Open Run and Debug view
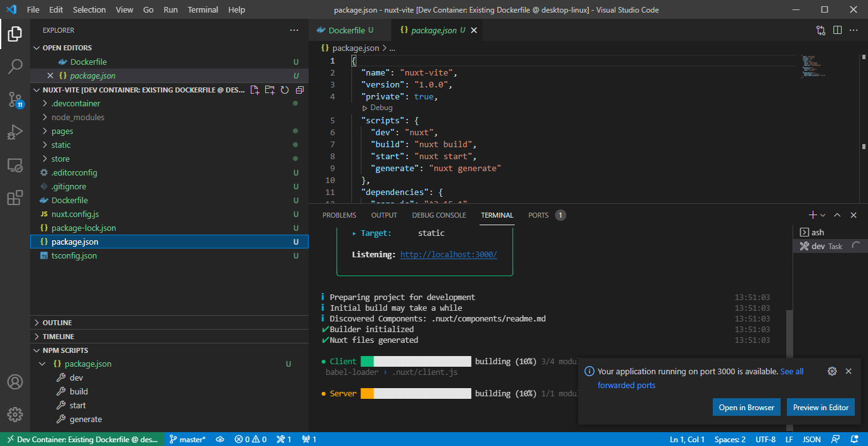This screenshot has width=868, height=446. [x=15, y=132]
